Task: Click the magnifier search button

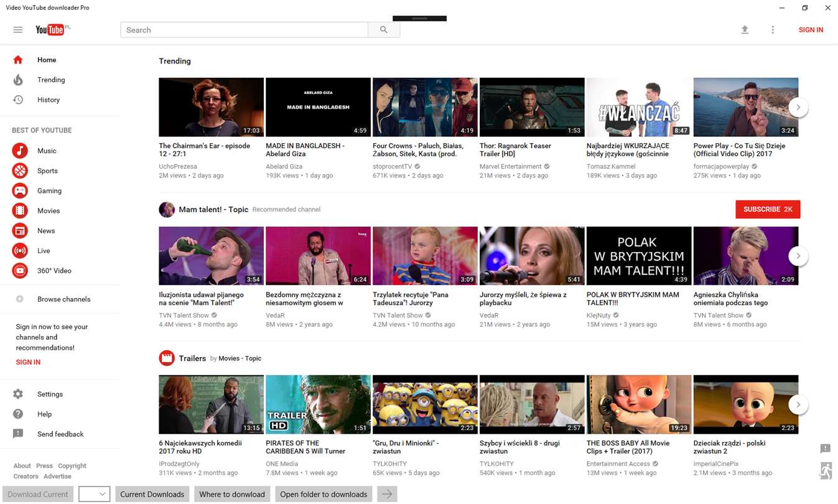Action: click(384, 30)
